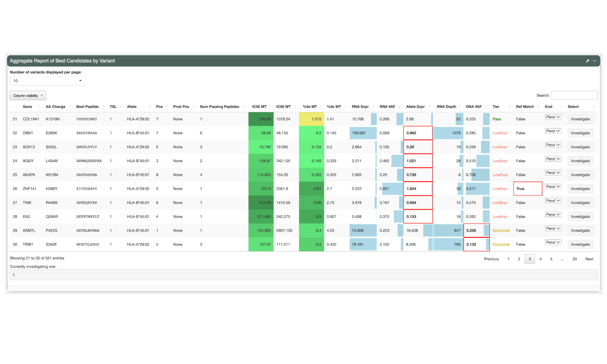The image size is (607, 364).
Task: Open Eval Pend dropdown for SOX13 row
Action: point(553,145)
